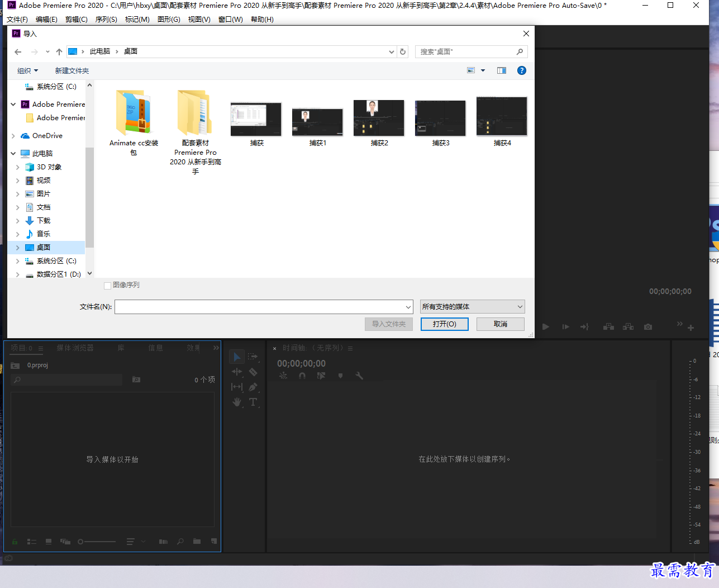Select the Ripple Edit tool
719x588 pixels.
(x=237, y=372)
